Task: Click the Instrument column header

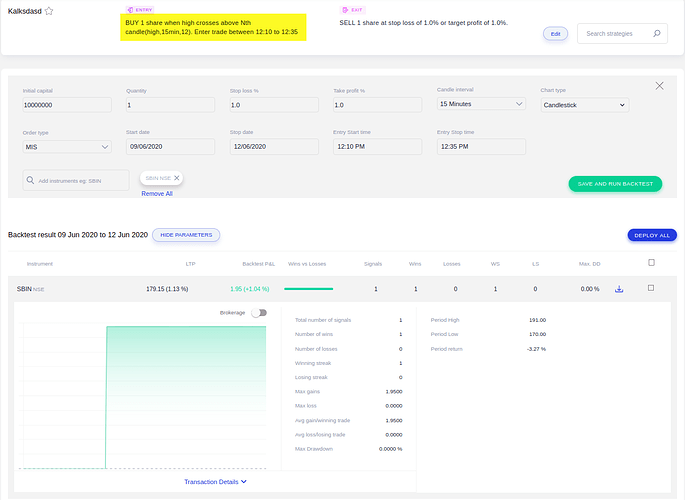Action: (x=40, y=264)
